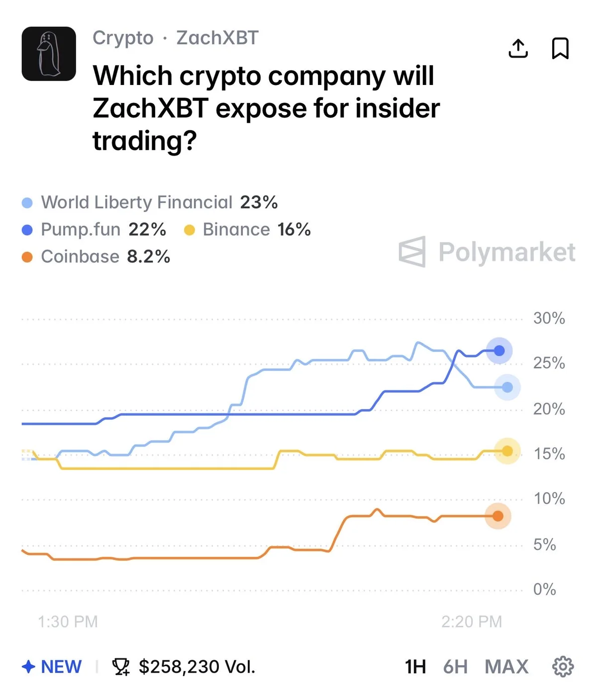Tap the share upload icon
Image resolution: width=597 pixels, height=700 pixels.
tap(518, 49)
